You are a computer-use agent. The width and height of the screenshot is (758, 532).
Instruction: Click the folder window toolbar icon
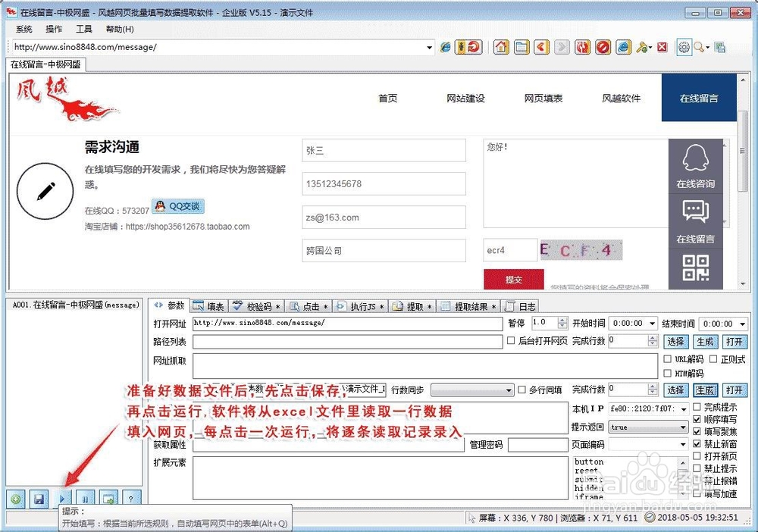tap(522, 47)
